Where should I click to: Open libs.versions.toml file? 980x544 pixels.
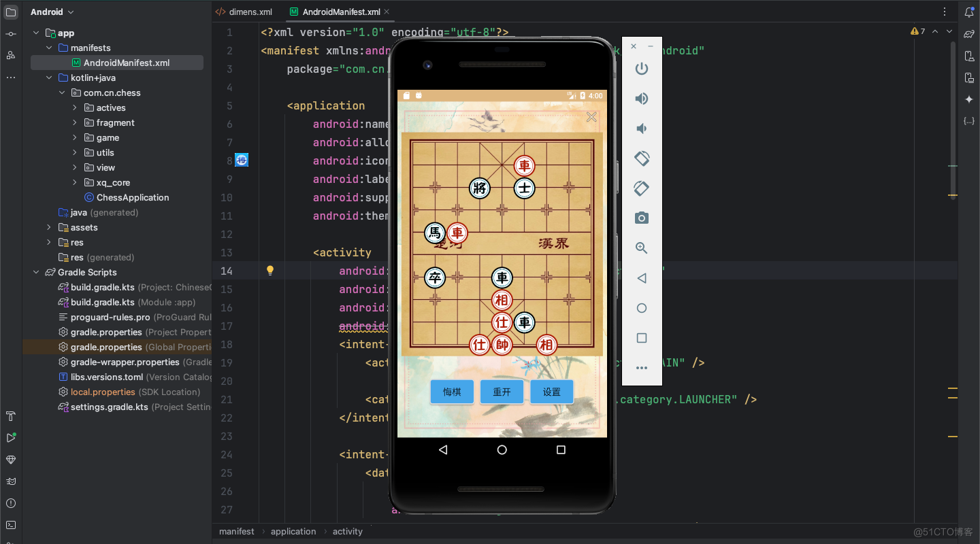coord(107,377)
